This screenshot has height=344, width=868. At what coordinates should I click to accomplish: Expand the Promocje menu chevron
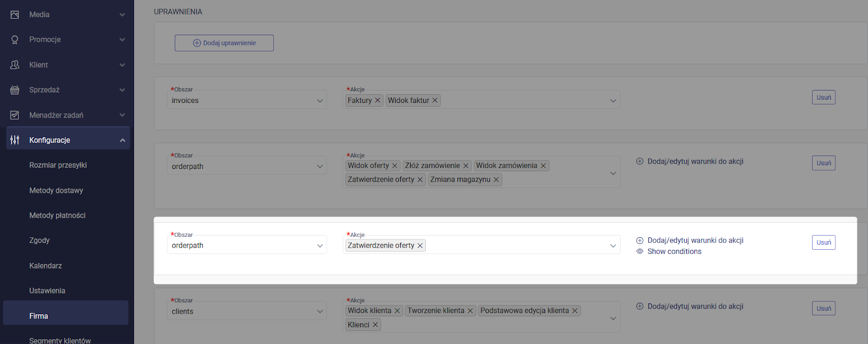[122, 40]
